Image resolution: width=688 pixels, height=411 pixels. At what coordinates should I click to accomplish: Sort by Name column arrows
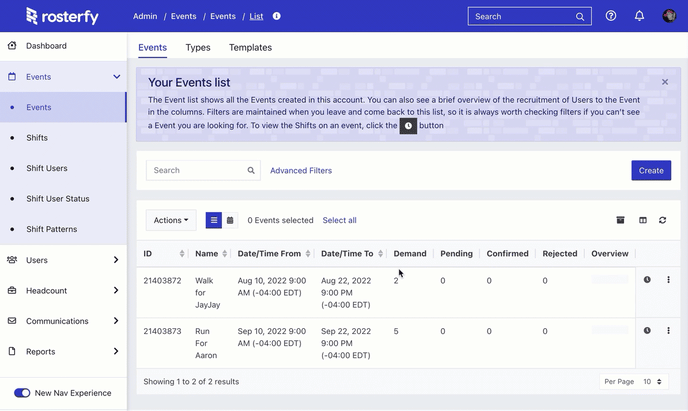(225, 254)
